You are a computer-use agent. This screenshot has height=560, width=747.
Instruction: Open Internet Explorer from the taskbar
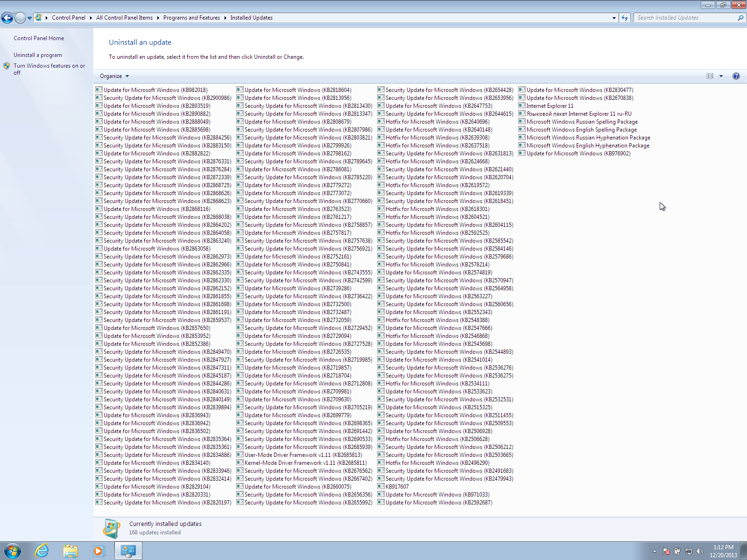click(42, 551)
